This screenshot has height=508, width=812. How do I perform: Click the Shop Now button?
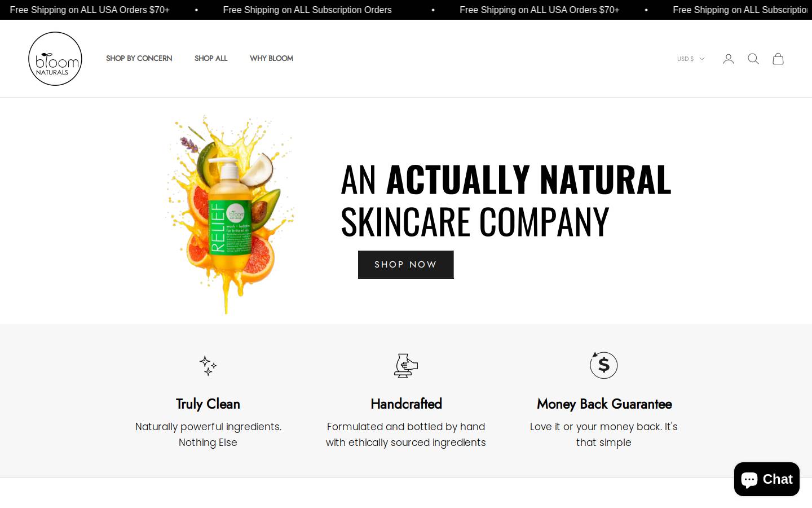coord(406,265)
